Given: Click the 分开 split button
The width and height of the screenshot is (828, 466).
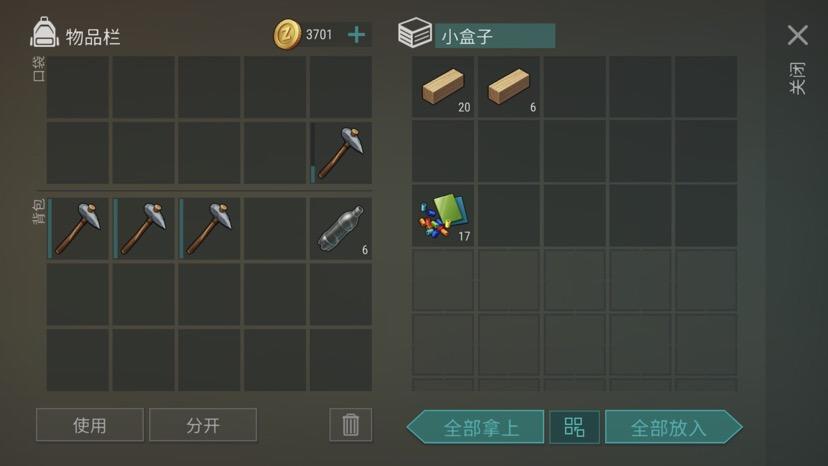Looking at the screenshot, I should (x=203, y=425).
